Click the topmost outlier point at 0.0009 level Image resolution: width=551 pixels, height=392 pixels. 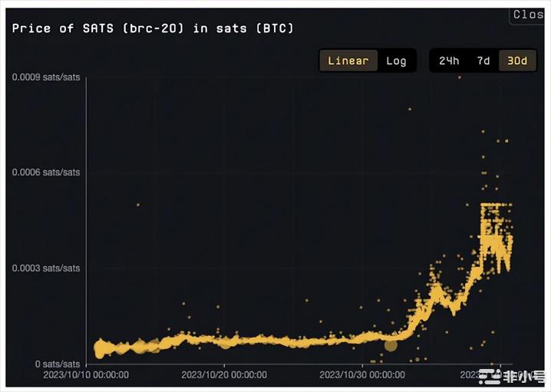[460, 77]
